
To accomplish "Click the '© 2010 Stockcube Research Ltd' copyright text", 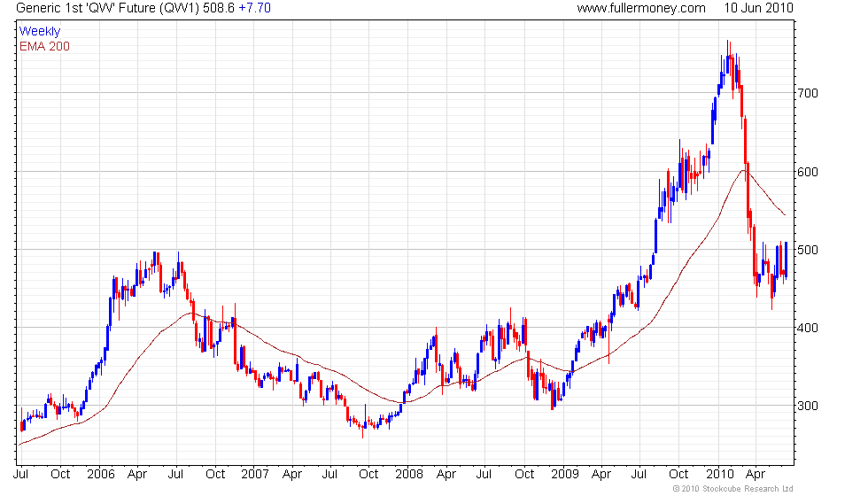I will click(x=733, y=489).
